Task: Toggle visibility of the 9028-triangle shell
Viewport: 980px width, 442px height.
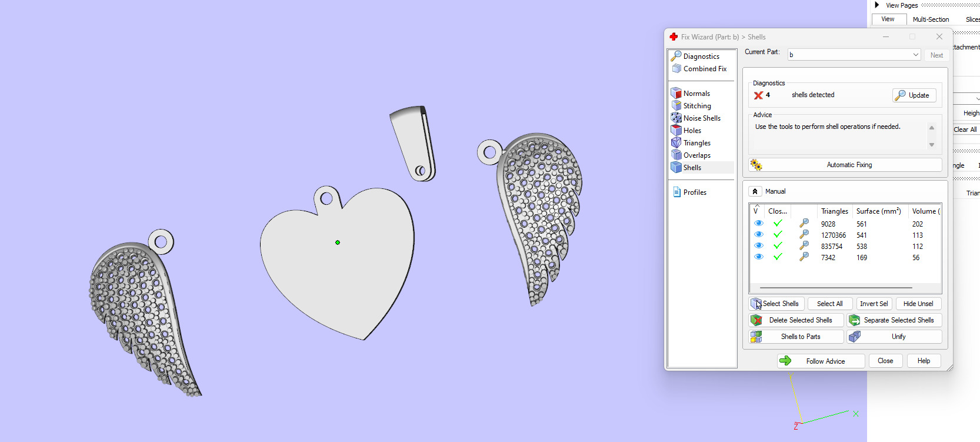Action: click(759, 224)
